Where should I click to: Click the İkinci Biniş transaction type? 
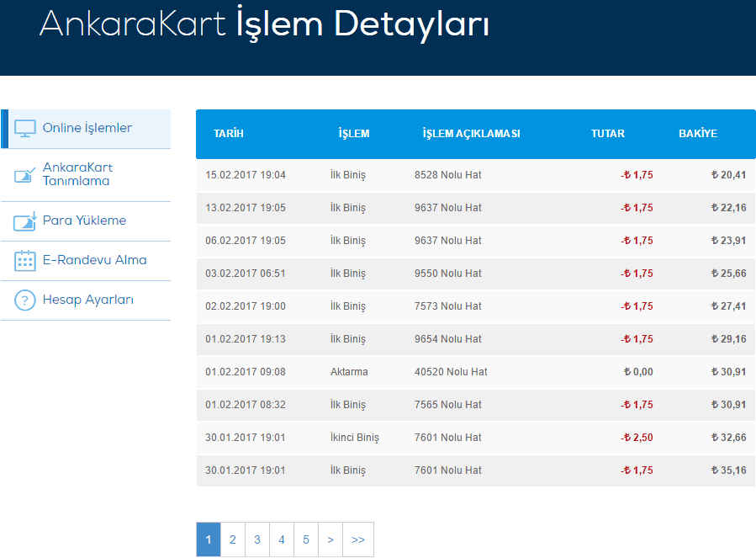point(355,438)
